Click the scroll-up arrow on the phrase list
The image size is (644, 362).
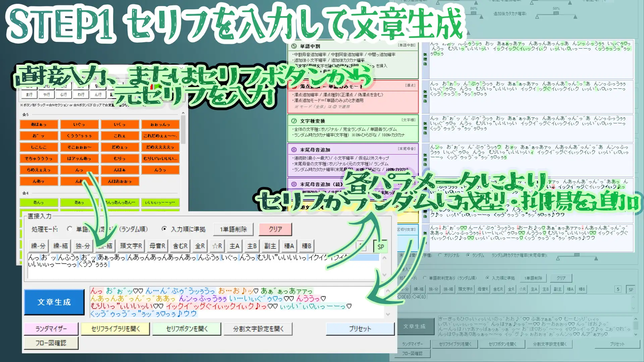click(x=183, y=113)
